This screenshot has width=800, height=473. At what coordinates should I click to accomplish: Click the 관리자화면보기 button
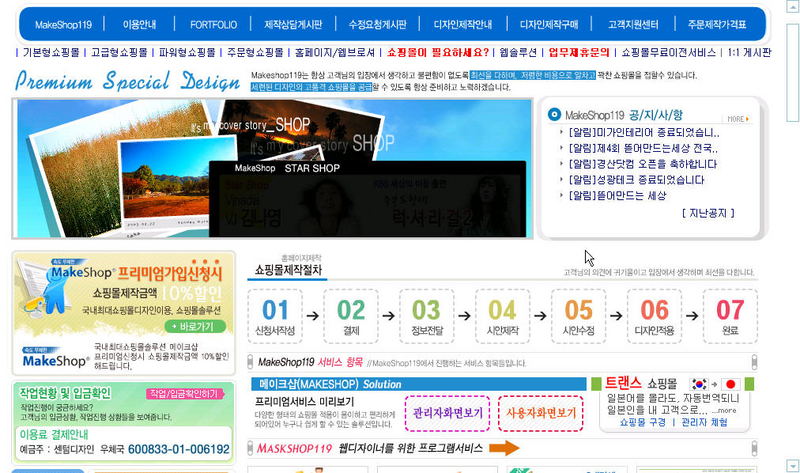(447, 413)
